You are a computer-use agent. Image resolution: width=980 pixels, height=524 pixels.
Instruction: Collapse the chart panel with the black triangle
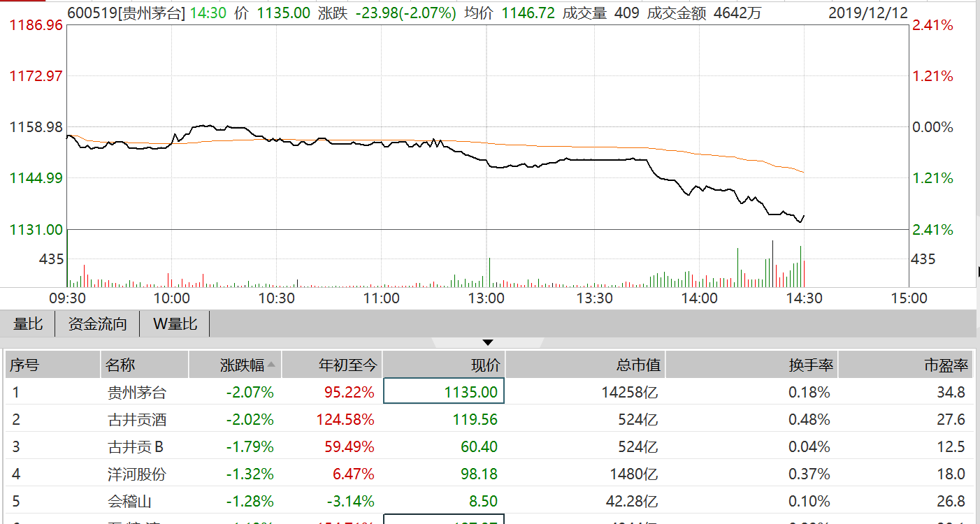click(x=488, y=342)
